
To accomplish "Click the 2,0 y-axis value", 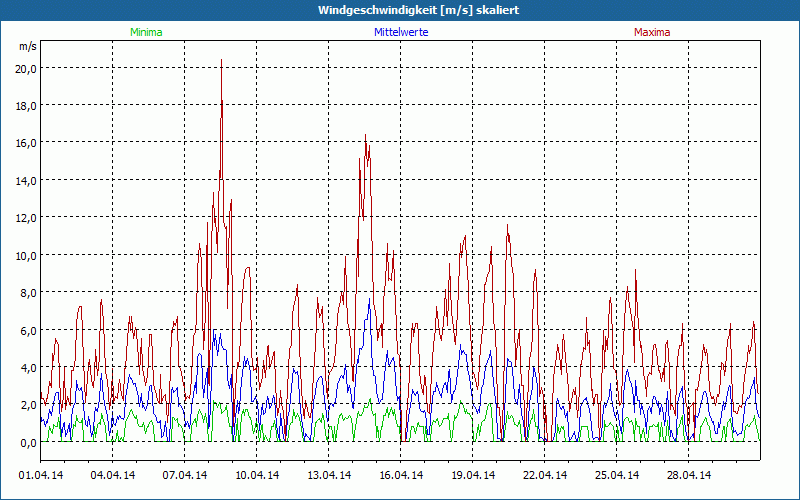I will pyautogui.click(x=28, y=405).
